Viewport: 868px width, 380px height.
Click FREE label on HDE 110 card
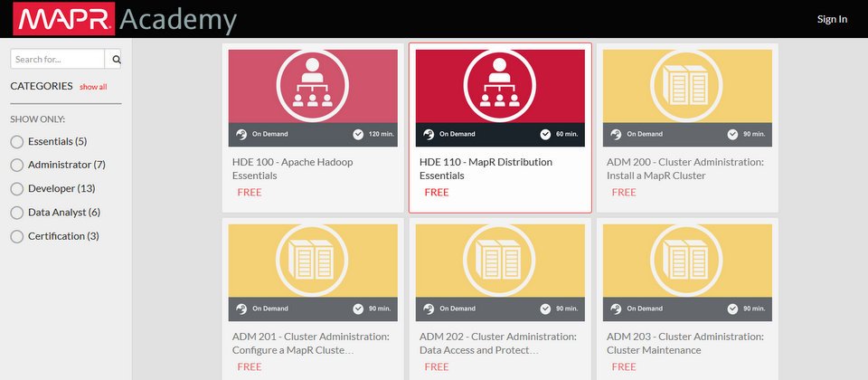[x=437, y=192]
